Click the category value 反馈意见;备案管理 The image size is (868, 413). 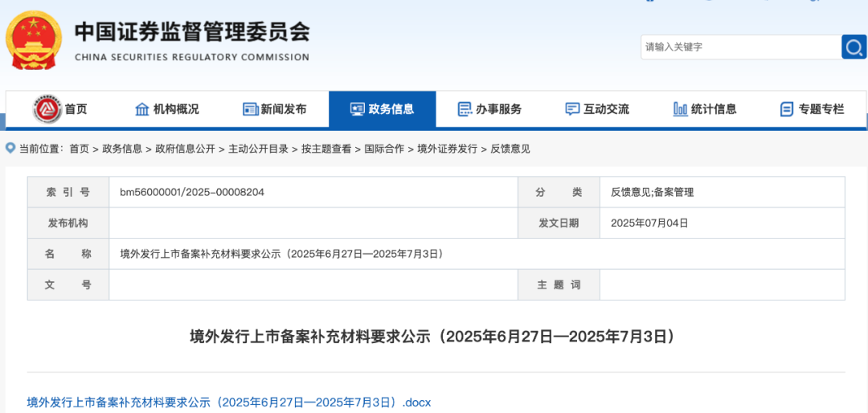coord(652,193)
